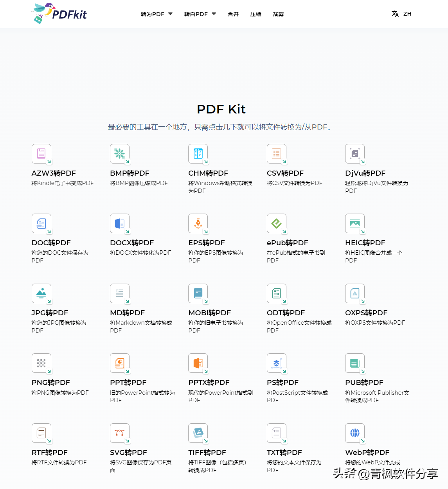Open the CHM to PDF icon
This screenshot has width=448, height=489.
tap(198, 154)
